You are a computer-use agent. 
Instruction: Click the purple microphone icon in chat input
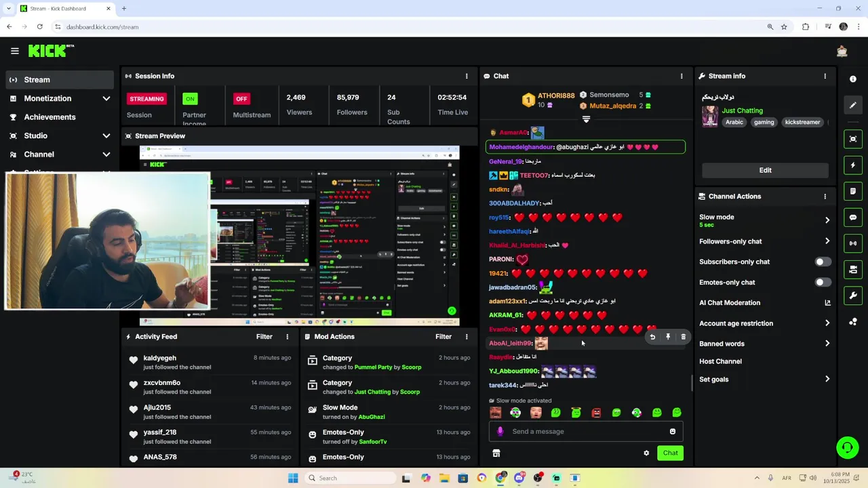coord(500,432)
